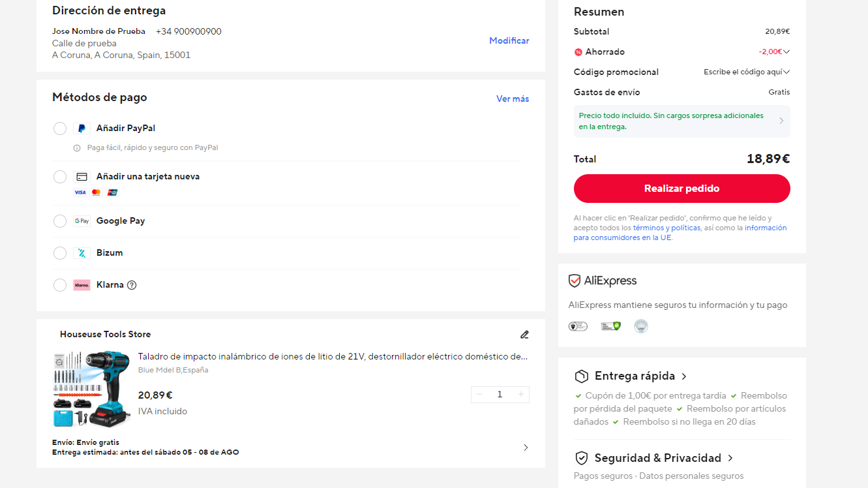Decrease the drill quantity with minus
This screenshot has height=488, width=868.
click(x=479, y=394)
